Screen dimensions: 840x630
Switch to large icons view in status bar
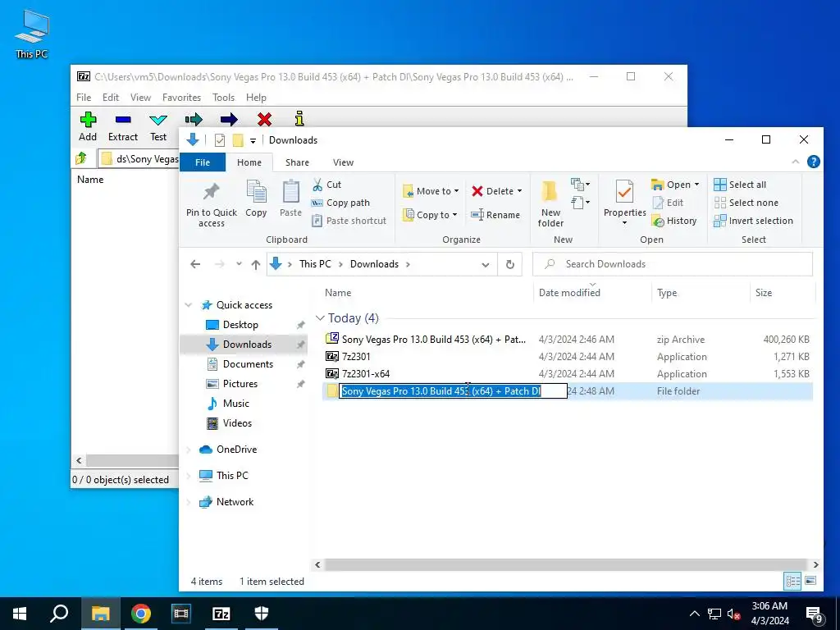[810, 581]
